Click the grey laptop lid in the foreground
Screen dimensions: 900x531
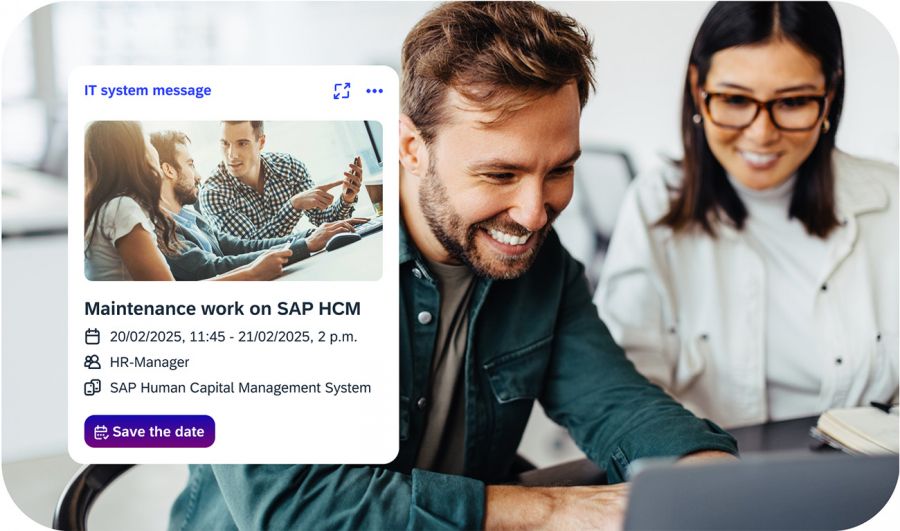coord(761,493)
